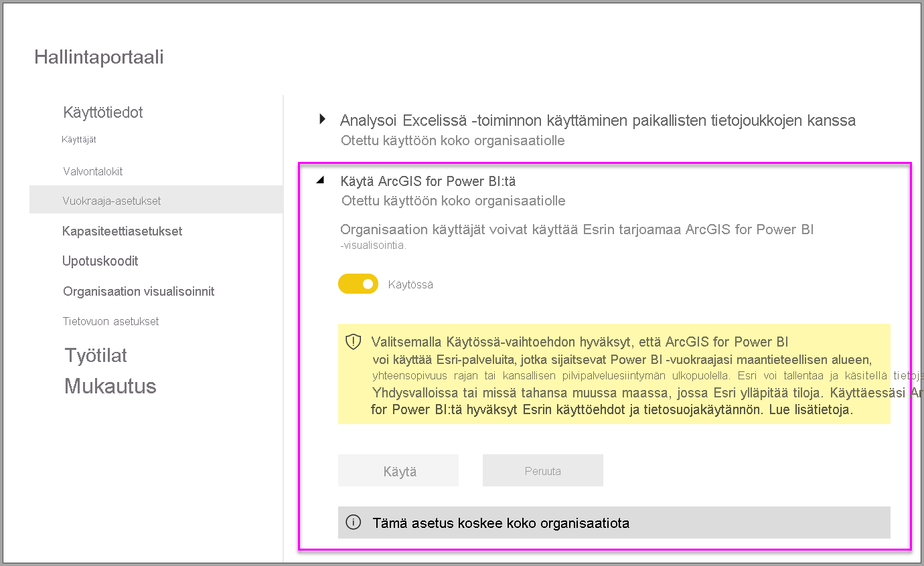Click Analysoi Excelissä setting title
Screen dimensions: 924x566
[x=598, y=120]
